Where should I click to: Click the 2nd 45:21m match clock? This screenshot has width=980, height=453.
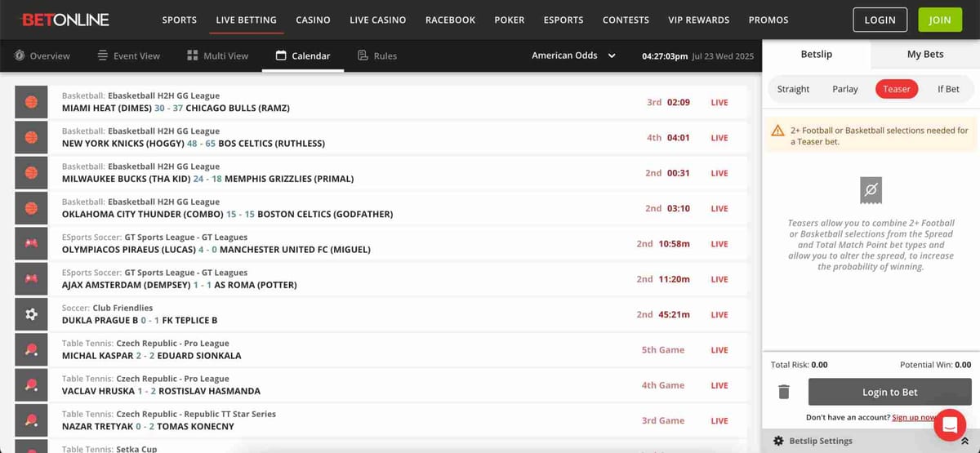663,314
